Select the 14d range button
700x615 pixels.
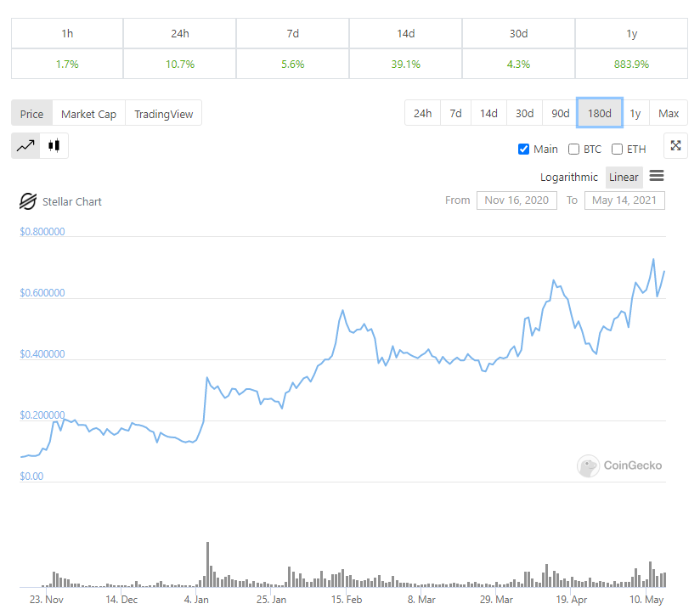point(488,113)
